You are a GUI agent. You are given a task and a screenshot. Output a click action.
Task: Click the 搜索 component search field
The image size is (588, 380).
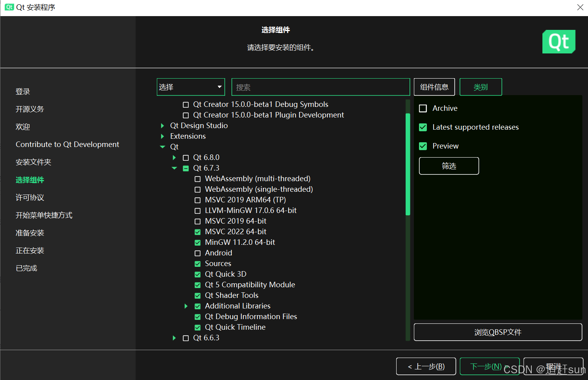(320, 87)
